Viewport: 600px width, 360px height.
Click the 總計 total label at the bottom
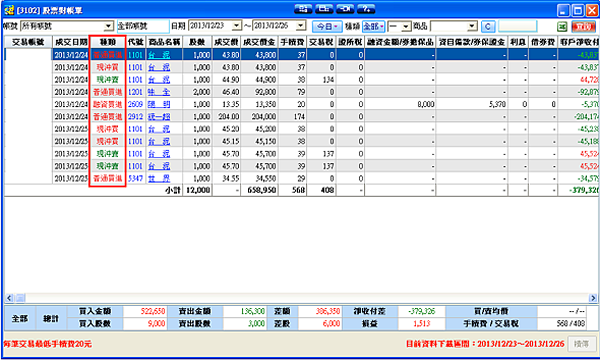pos(51,318)
